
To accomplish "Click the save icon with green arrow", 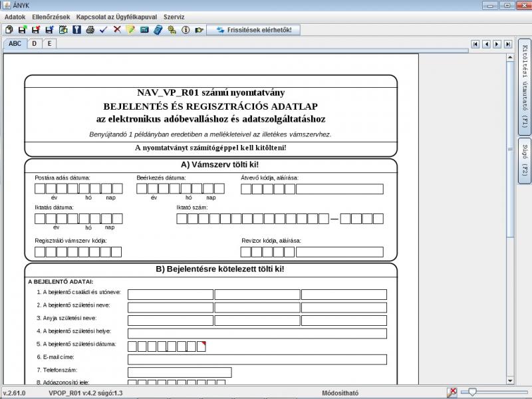I will point(23,30).
